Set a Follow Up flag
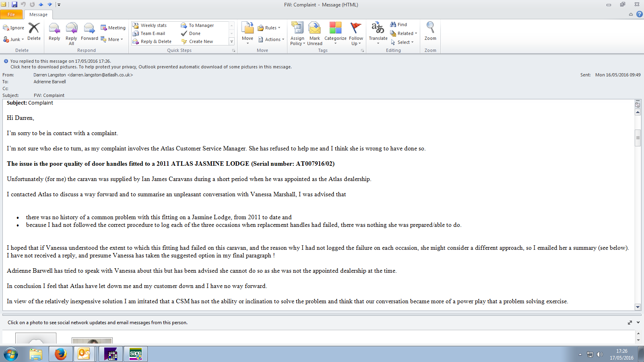This screenshot has height=362, width=644. 356,34
